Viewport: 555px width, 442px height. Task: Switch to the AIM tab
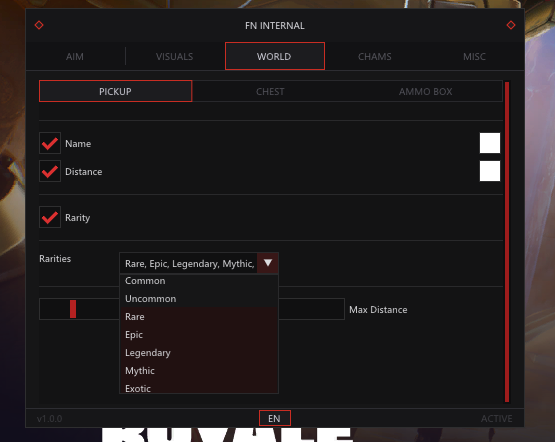pos(75,57)
